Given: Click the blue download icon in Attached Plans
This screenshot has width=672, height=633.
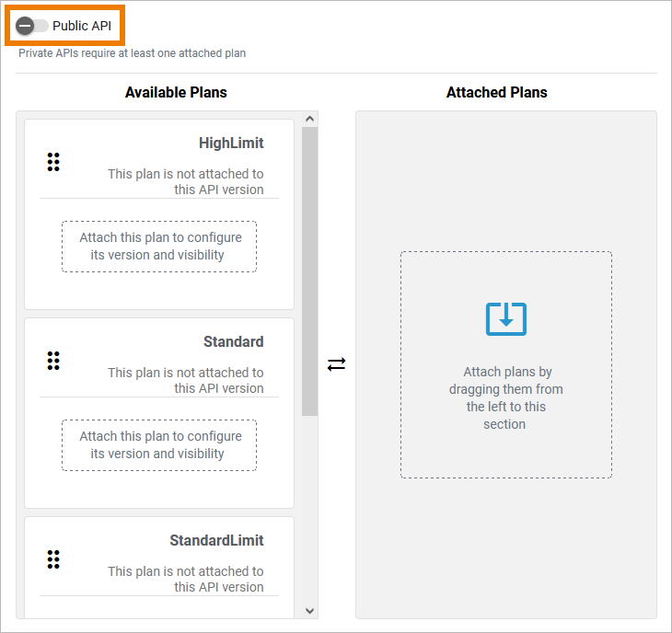Looking at the screenshot, I should 505,318.
